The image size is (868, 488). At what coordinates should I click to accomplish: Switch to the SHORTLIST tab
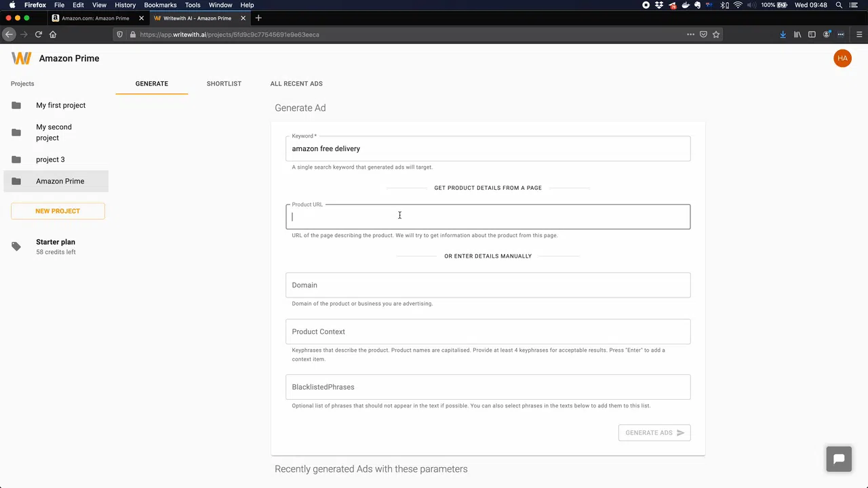click(224, 84)
